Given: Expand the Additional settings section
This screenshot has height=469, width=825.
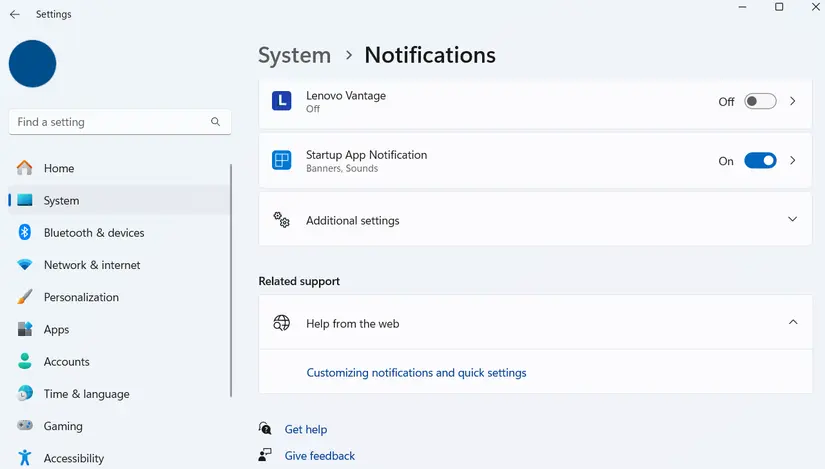Looking at the screenshot, I should coord(792,220).
